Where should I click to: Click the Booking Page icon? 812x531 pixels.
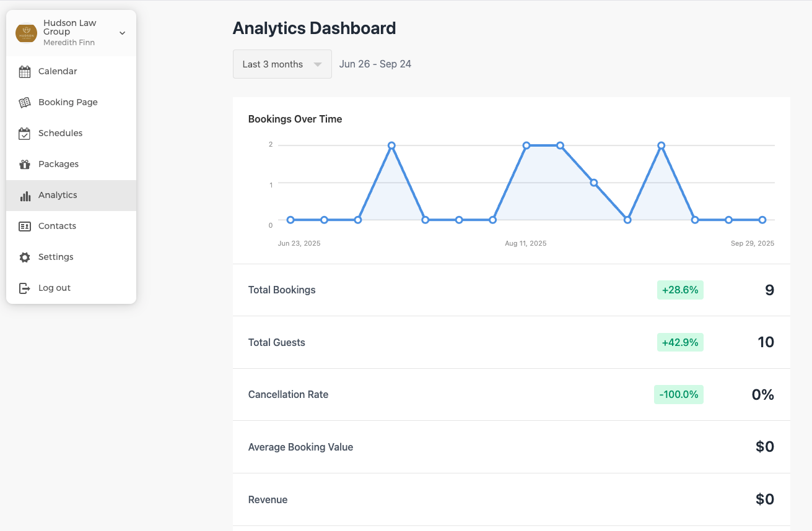(x=25, y=103)
